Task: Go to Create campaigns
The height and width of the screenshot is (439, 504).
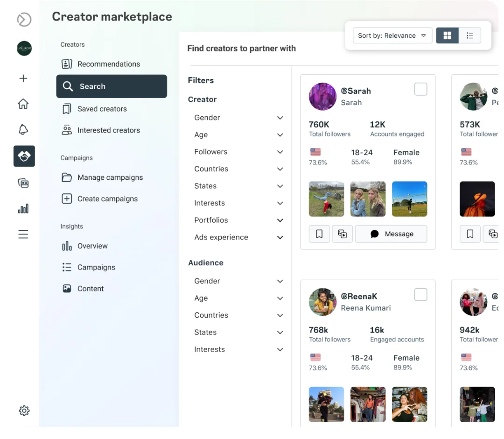Action: click(x=107, y=199)
